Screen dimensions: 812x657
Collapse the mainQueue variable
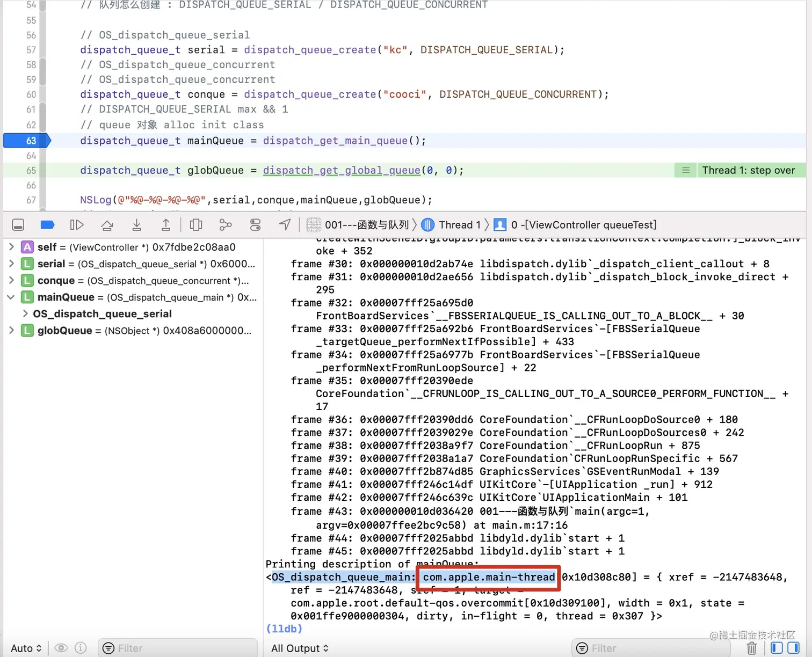pyautogui.click(x=11, y=297)
